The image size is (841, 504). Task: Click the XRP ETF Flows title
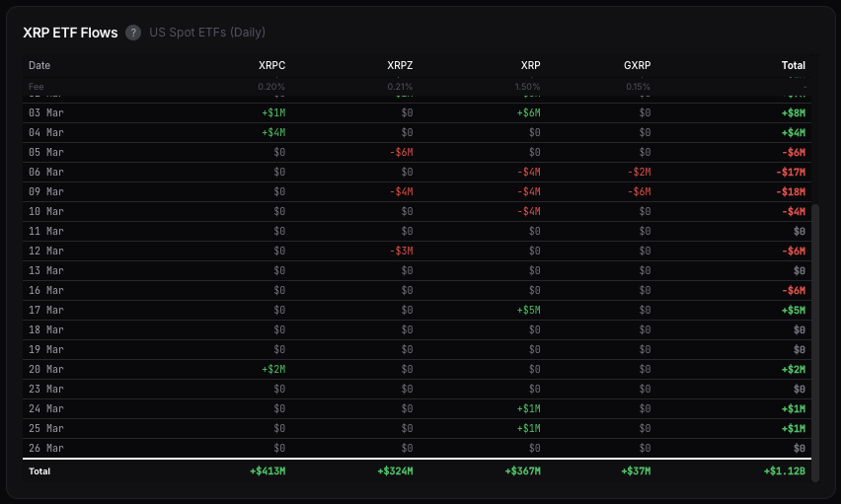coord(70,33)
